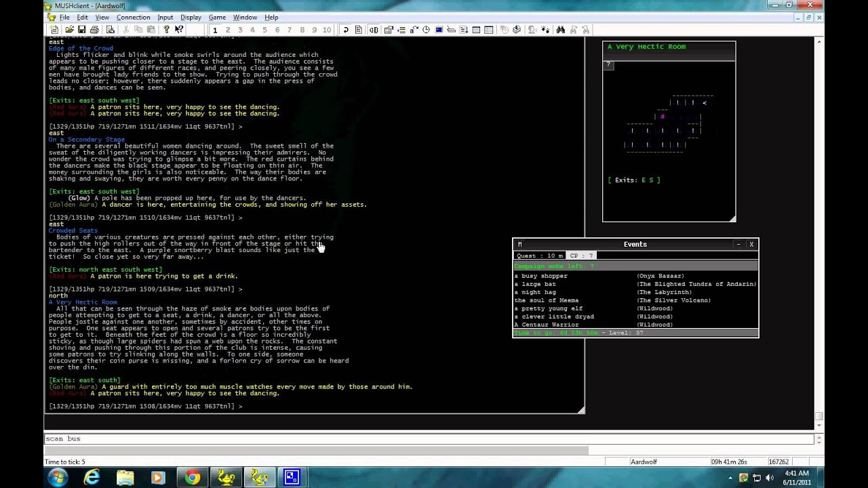Click the clock Timers toolbar icon

coord(426,30)
